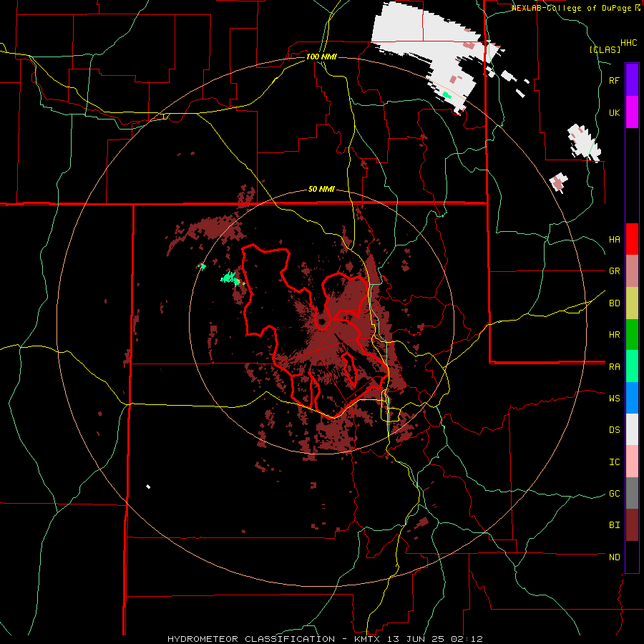Click the BI legend label
Viewport: 644px width, 644px height.
[614, 525]
